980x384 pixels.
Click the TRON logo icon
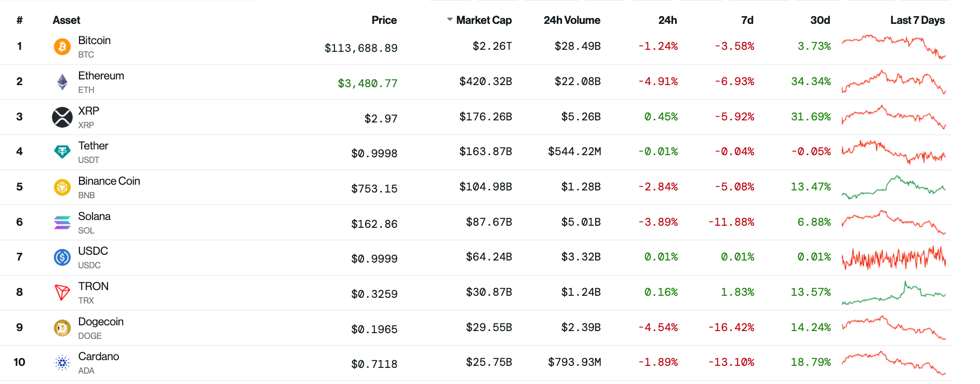62,293
